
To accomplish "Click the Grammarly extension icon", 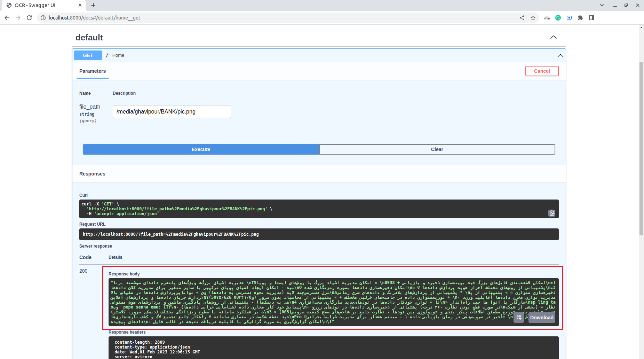I will 558,18.
